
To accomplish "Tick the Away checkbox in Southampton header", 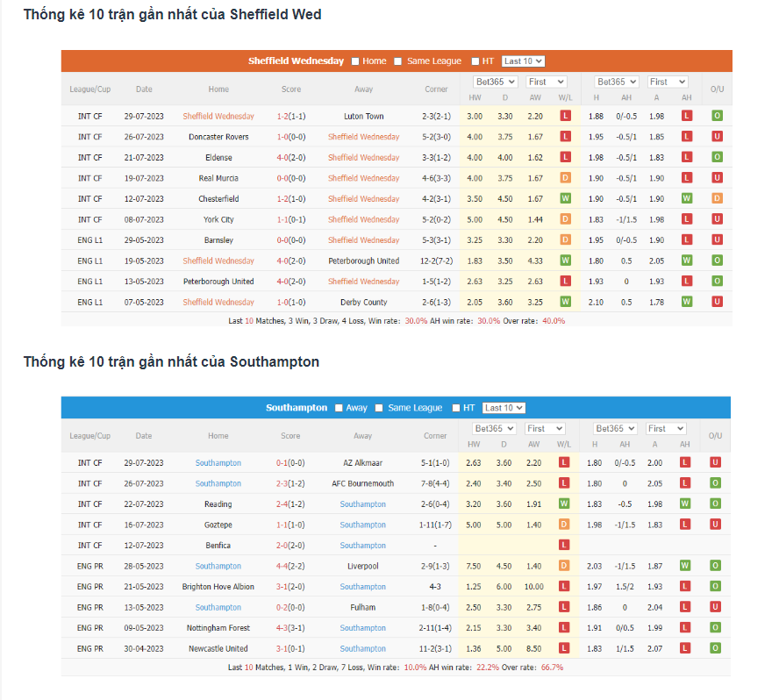I will pyautogui.click(x=339, y=408).
